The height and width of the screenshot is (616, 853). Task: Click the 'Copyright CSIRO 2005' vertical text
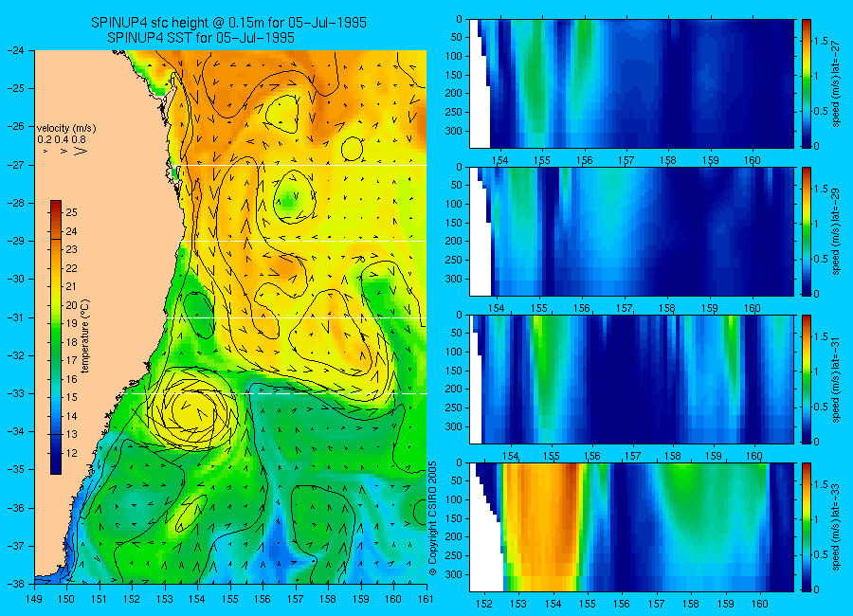(433, 518)
